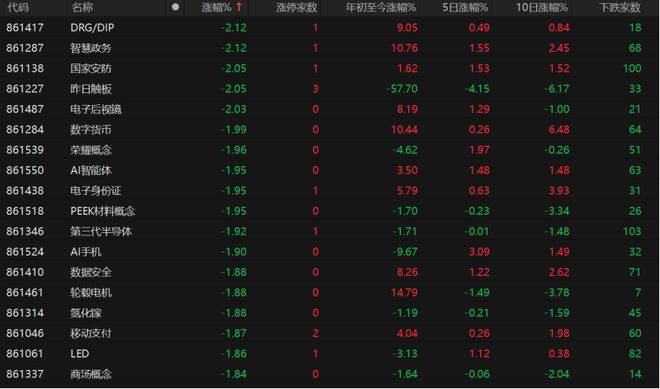Click code 861046

25,333
